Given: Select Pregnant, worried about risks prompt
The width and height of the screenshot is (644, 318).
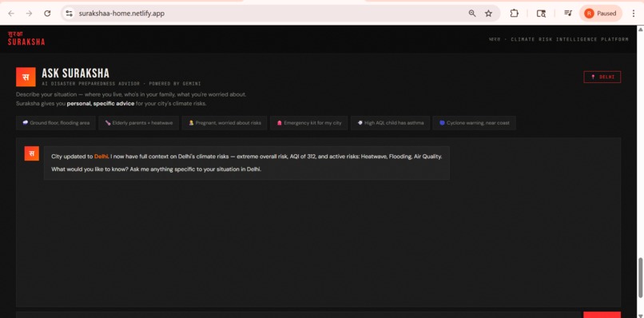Looking at the screenshot, I should coord(225,123).
